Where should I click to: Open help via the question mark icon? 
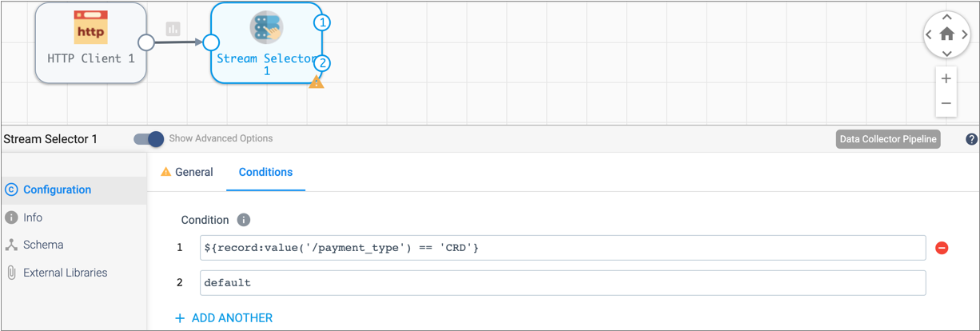(x=971, y=139)
